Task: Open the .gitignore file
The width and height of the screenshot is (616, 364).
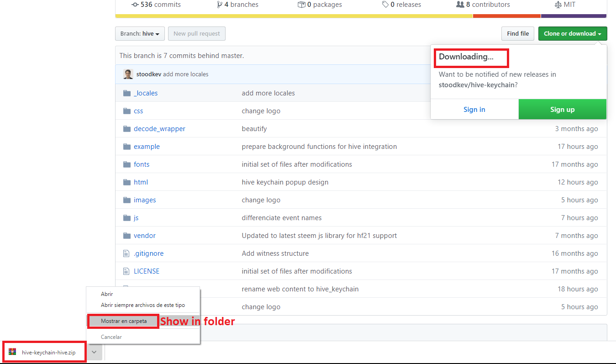Action: pos(148,253)
